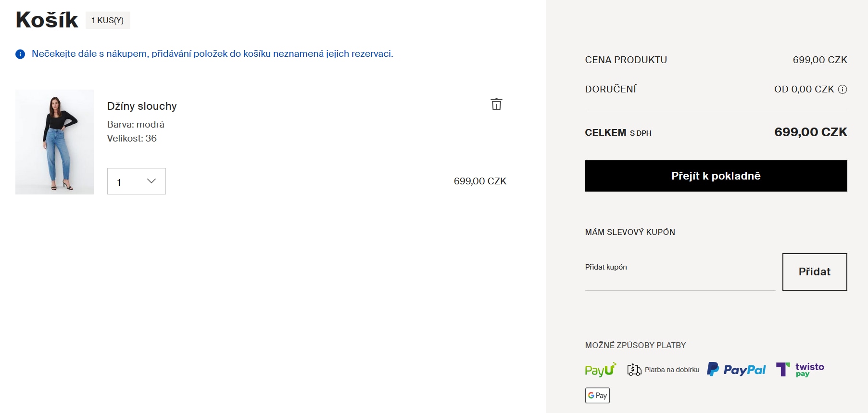Click the OD 0,00 CZK delivery price
This screenshot has width=868, height=413.
tap(804, 89)
